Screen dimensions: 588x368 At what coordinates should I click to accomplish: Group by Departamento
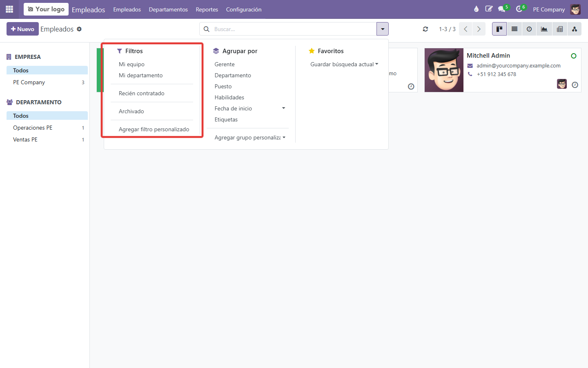(233, 75)
